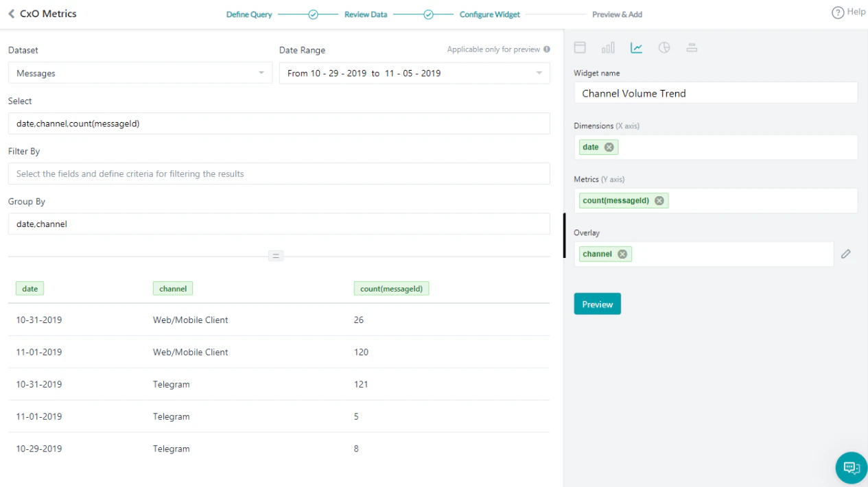The width and height of the screenshot is (868, 487).
Task: Click the Group By input field
Action: click(x=279, y=224)
